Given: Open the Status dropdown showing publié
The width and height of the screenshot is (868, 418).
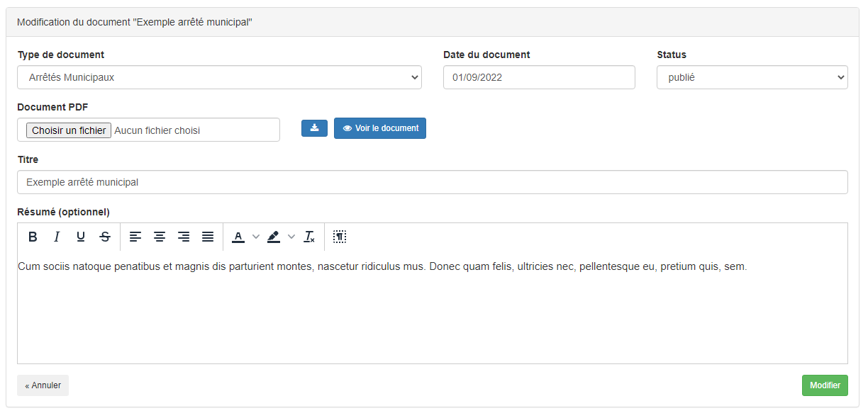Looking at the screenshot, I should click(x=752, y=77).
